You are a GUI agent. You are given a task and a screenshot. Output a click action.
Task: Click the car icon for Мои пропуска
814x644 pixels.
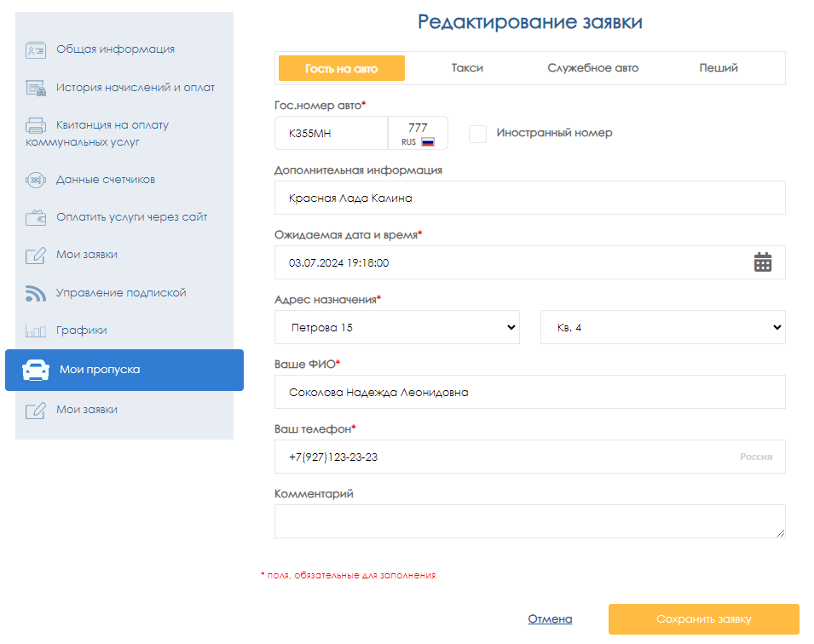(36, 370)
